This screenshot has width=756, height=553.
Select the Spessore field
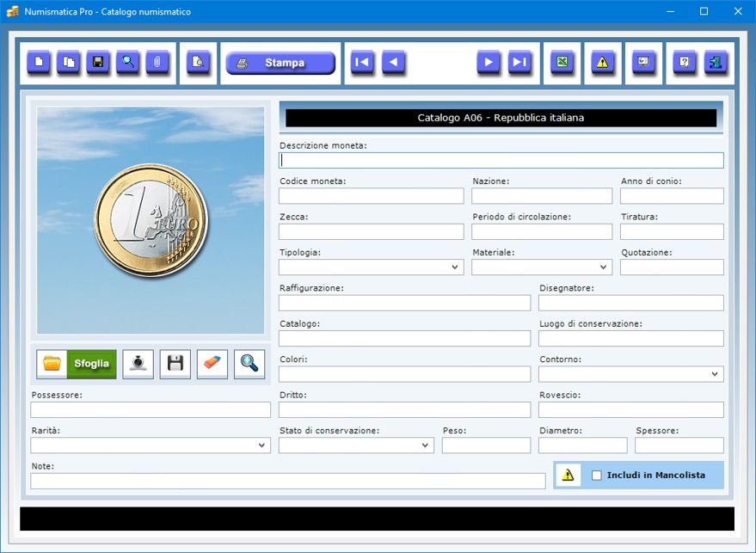(x=679, y=445)
